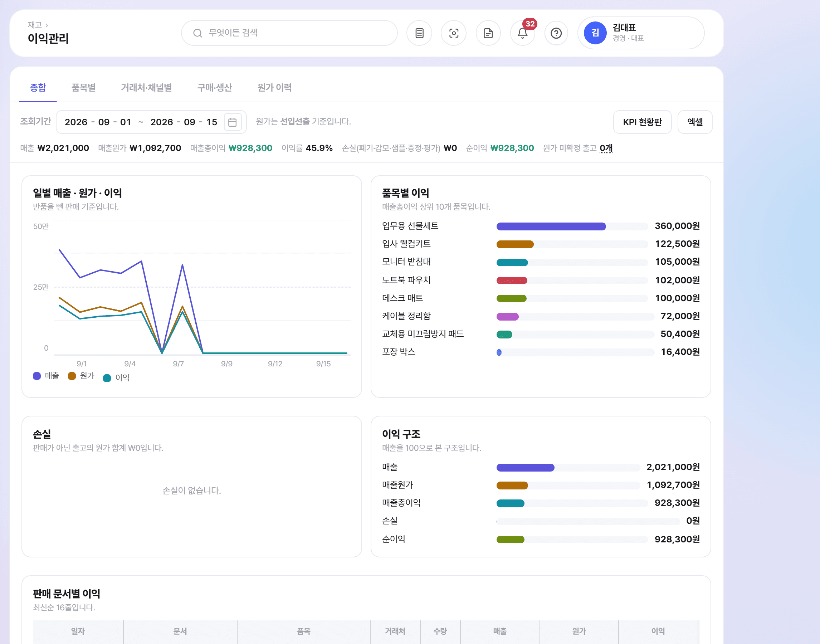Click the 거래처 column header
Image resolution: width=820 pixels, height=644 pixels.
(x=395, y=631)
